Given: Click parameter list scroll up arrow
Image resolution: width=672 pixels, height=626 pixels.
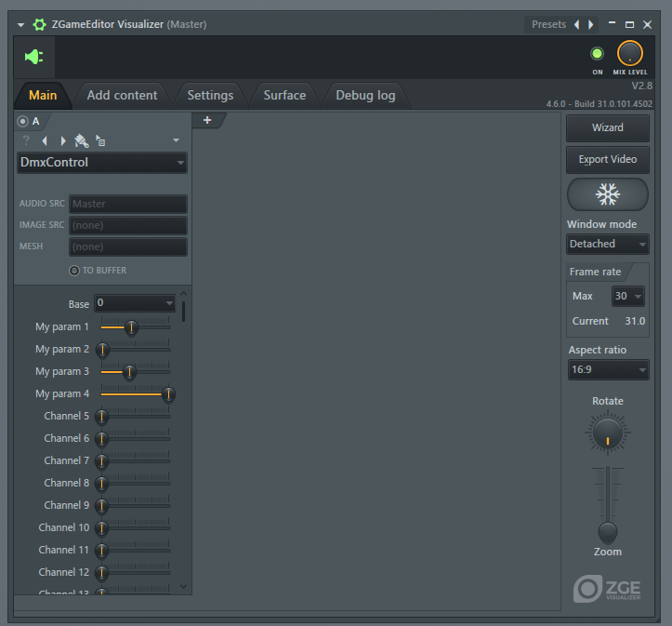Looking at the screenshot, I should 183,294.
